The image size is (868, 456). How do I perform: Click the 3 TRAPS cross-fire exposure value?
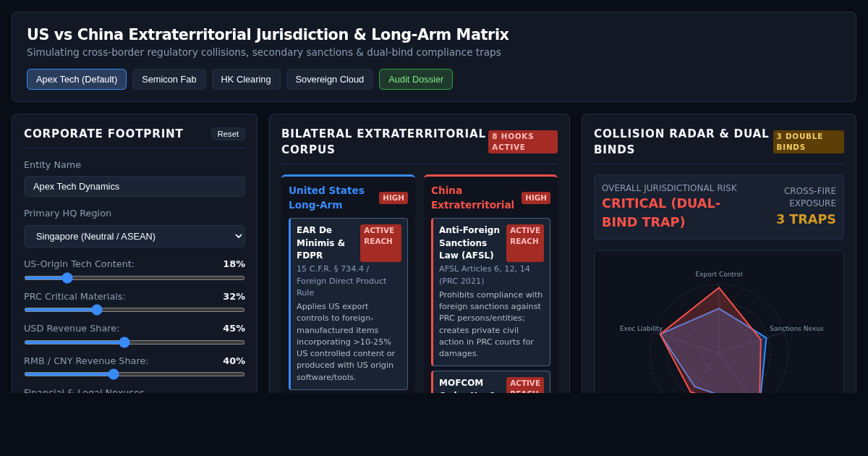(806, 219)
